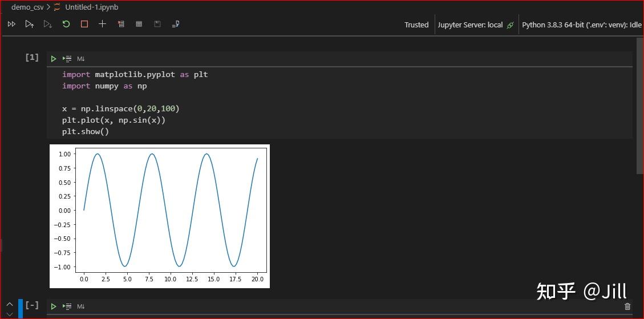
Task: Click execution count [1] label
Action: point(32,57)
